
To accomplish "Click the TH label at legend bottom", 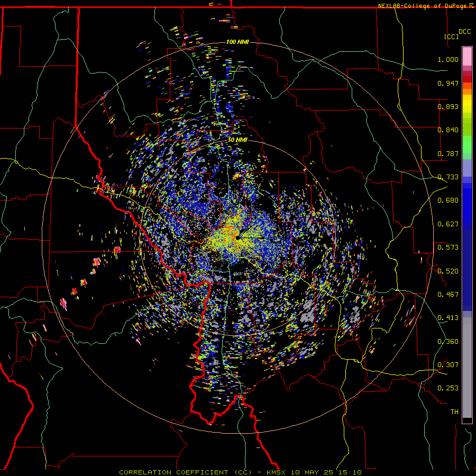I will pyautogui.click(x=454, y=412).
